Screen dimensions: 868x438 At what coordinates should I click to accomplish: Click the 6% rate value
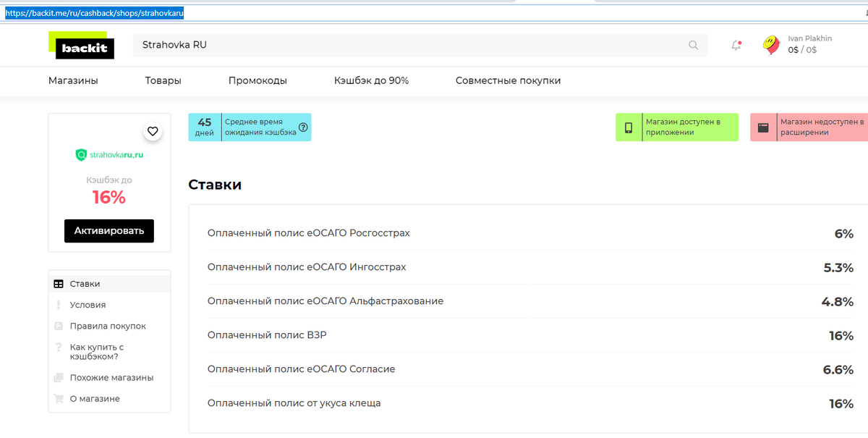844,234
